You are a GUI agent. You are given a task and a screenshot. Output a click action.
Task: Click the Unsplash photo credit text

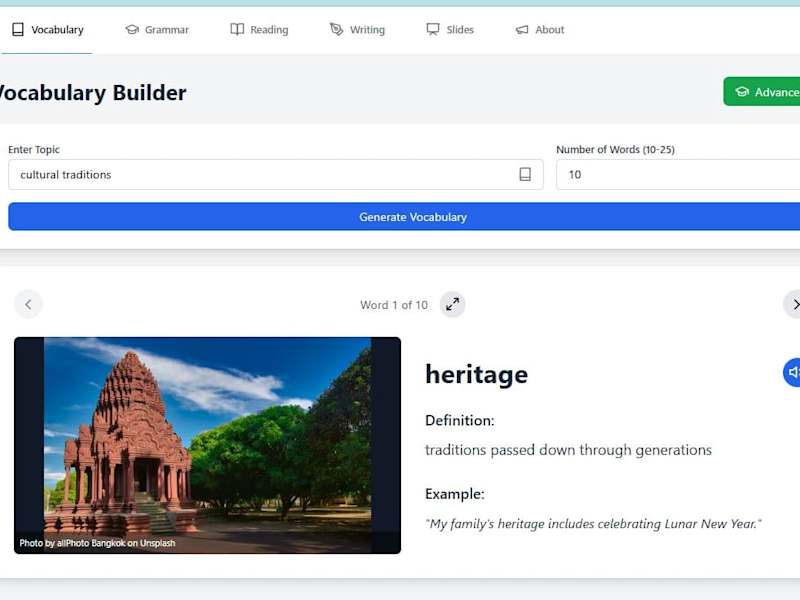pyautogui.click(x=97, y=543)
